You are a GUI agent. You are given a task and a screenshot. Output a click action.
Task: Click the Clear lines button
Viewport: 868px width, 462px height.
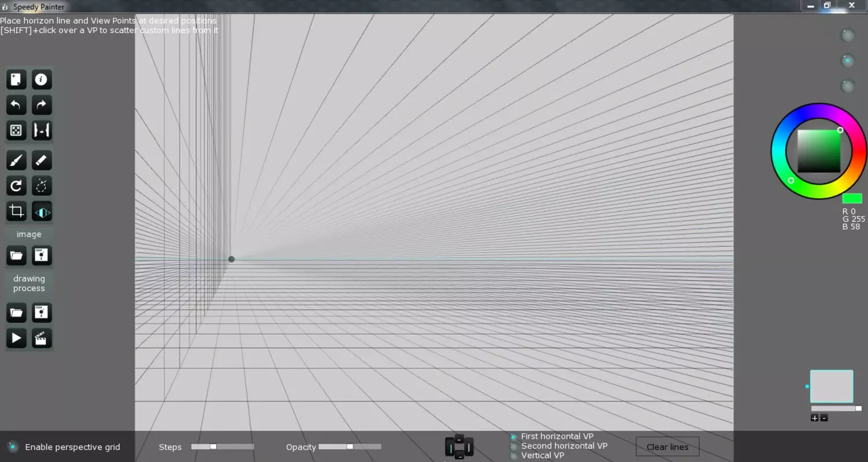[x=667, y=447]
